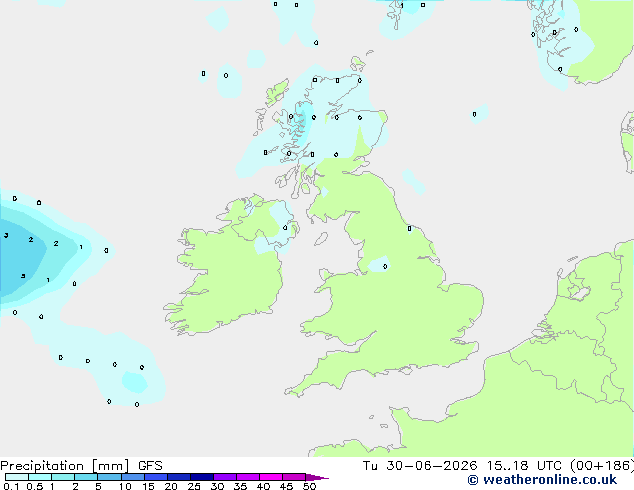This screenshot has width=634, height=490.
Task: Click the 5–10 mm legend swatch
Action: (109, 477)
